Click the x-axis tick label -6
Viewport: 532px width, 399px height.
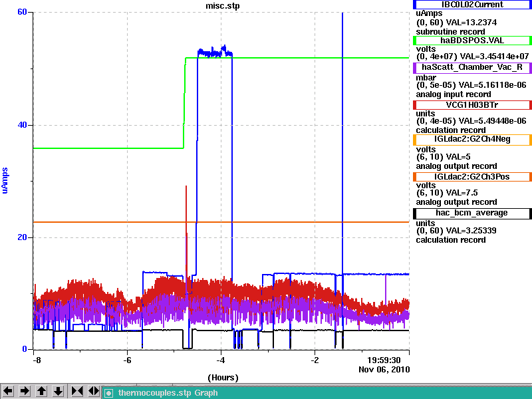[x=127, y=360]
